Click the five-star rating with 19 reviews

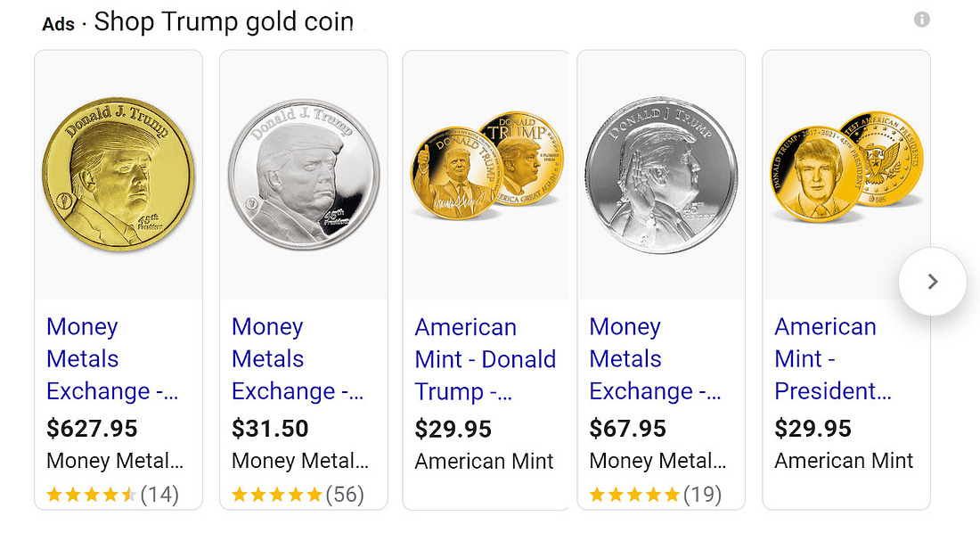pos(655,495)
